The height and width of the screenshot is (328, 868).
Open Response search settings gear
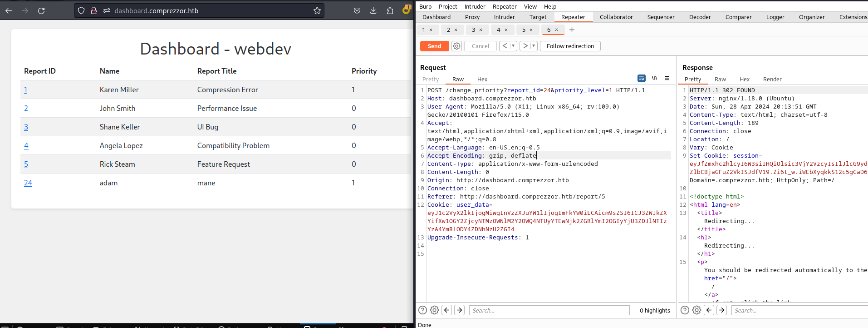696,310
